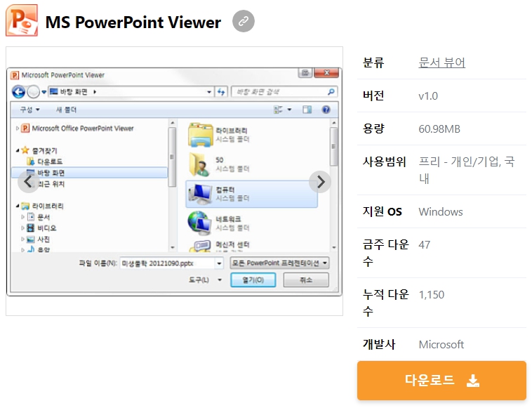Open the filename combo box dropdown arrow
Viewport: 532px width, 408px height.
point(219,263)
